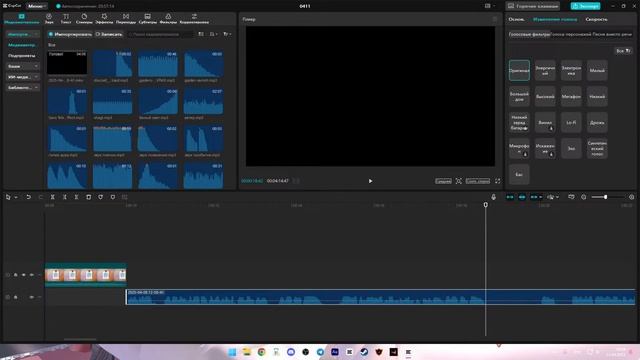
Task: Toggle main track magnet in timeline toolbar
Action: click(510, 197)
